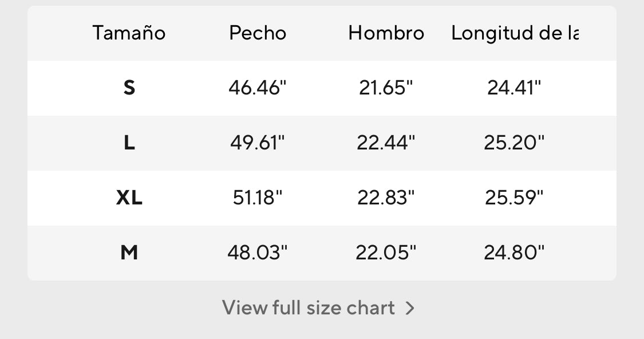
Task: Select the 21.65" shoulder value
Action: [x=386, y=88]
